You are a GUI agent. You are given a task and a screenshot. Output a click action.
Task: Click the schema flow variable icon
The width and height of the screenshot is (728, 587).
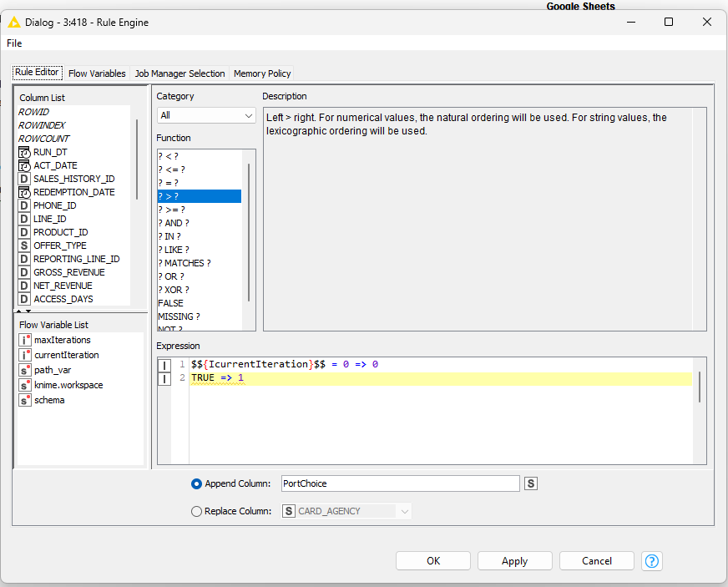25,401
